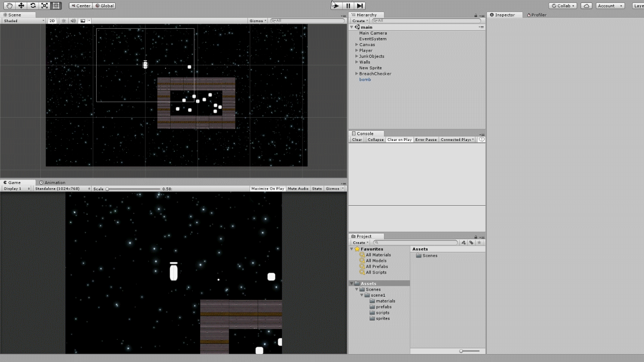Open Scene view Gizmos dropdown
Image resolution: width=644 pixels, height=362 pixels.
tap(258, 21)
